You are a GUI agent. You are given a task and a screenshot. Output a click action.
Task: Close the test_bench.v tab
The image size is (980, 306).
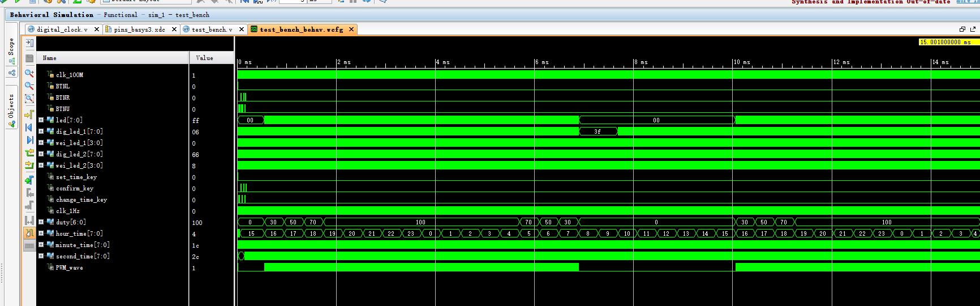pos(242,29)
